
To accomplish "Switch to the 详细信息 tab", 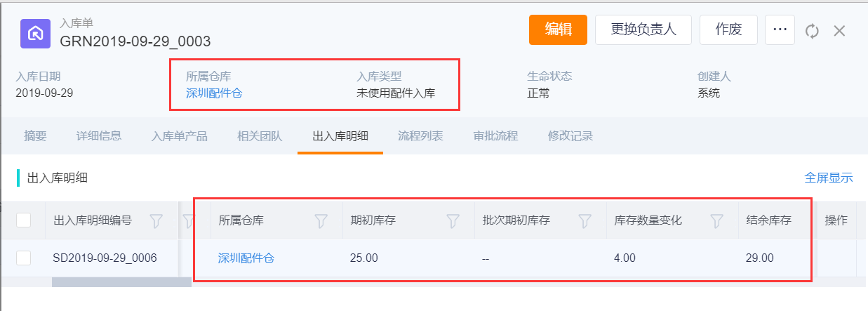I will (99, 136).
